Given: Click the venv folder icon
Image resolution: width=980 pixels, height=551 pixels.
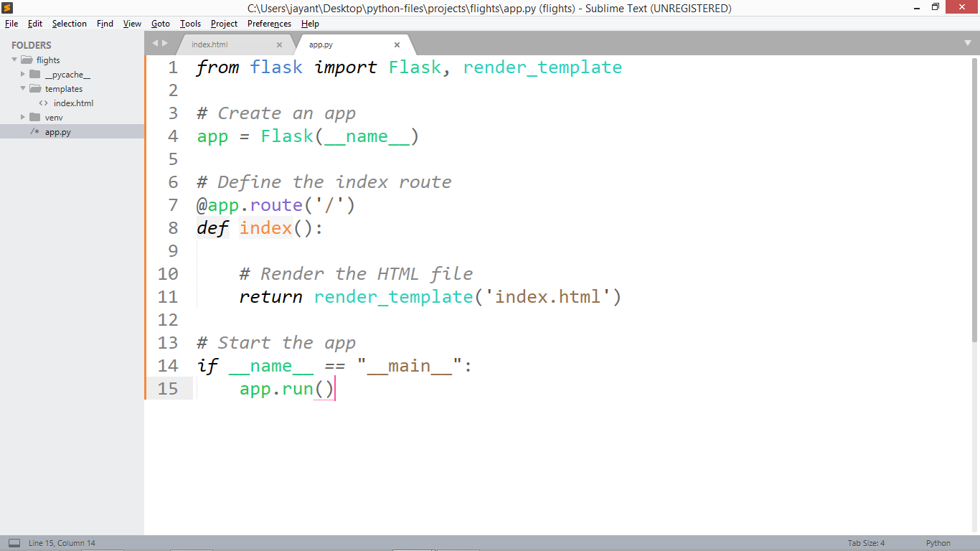Looking at the screenshot, I should [x=34, y=117].
